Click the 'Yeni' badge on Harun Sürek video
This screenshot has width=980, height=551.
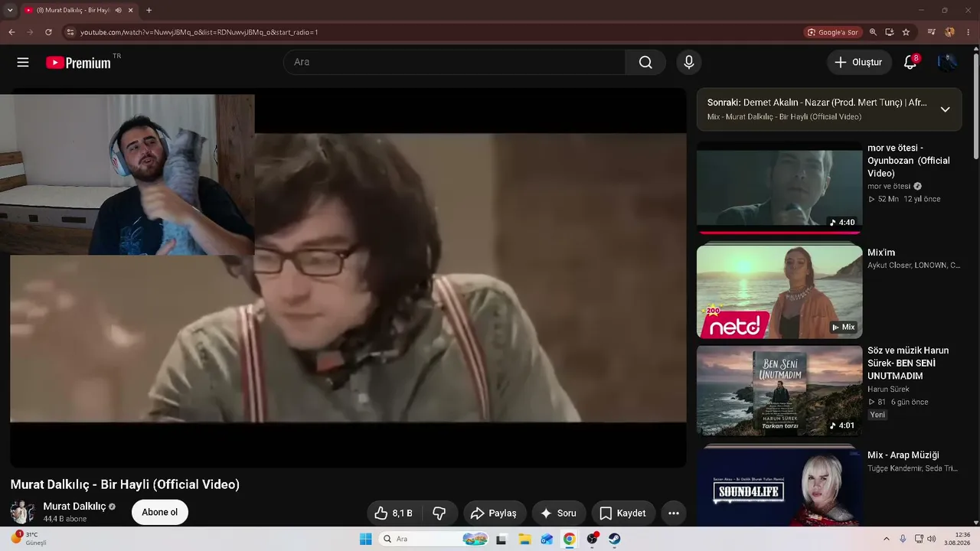point(877,415)
